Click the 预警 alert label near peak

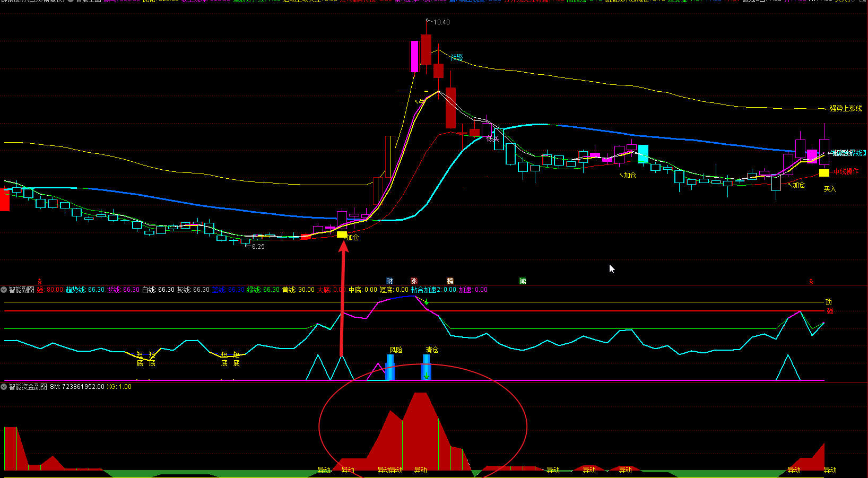[x=456, y=57]
